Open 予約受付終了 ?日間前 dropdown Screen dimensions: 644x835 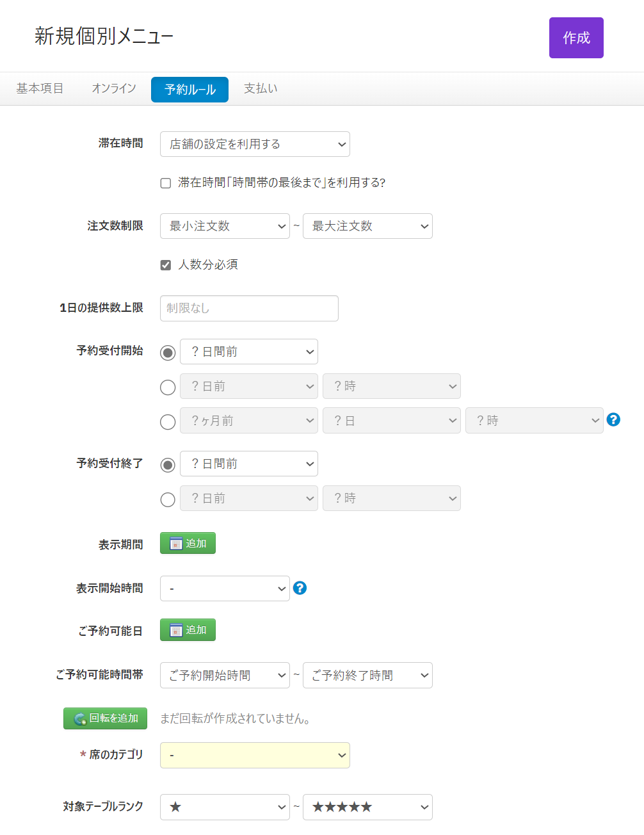tap(249, 464)
